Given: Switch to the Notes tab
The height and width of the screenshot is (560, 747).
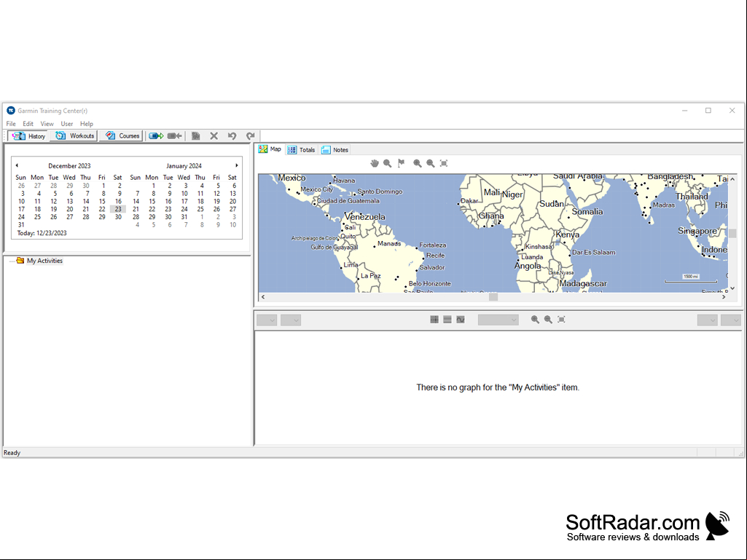Looking at the screenshot, I should 335,149.
